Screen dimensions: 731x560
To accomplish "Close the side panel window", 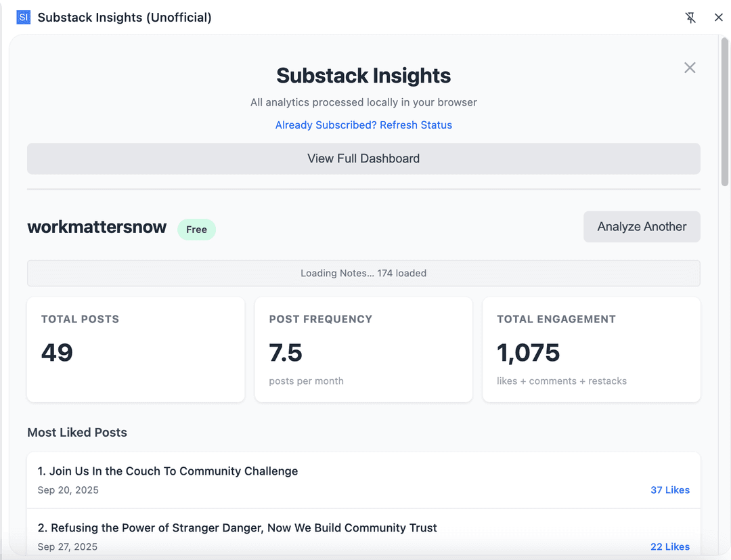I will coord(718,18).
